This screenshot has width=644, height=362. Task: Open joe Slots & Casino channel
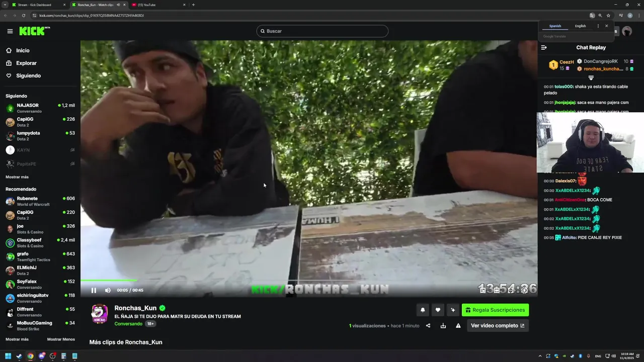40,229
